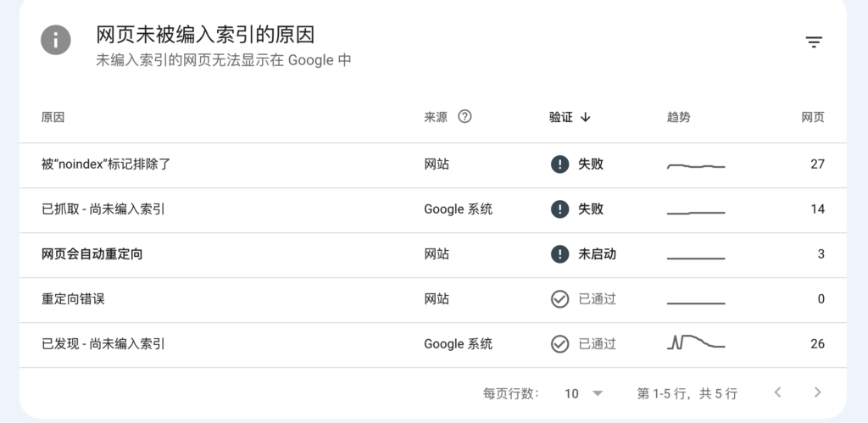This screenshot has width=868, height=423.
Task: Click the dropdown arrow next to 10
Action: (x=598, y=393)
